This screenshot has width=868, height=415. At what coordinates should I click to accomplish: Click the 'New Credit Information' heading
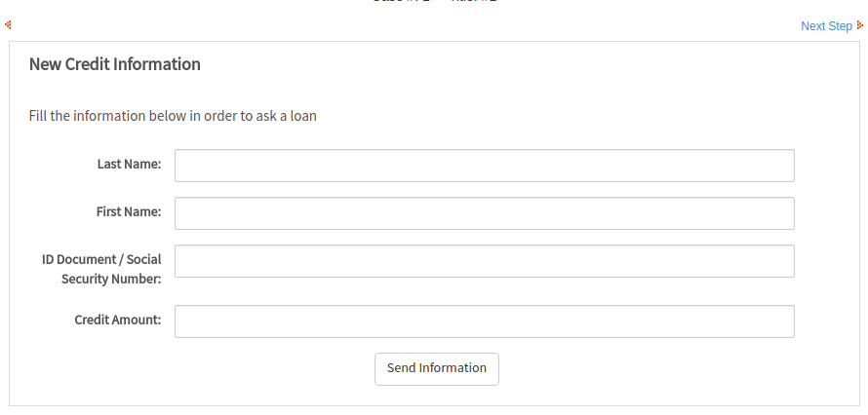coord(114,64)
